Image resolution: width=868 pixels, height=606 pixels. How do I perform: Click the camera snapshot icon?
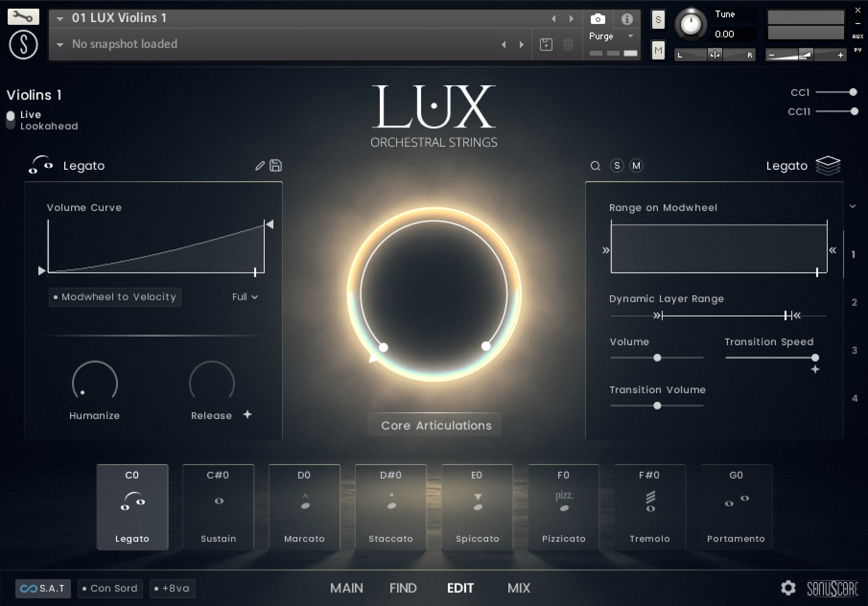pyautogui.click(x=598, y=19)
